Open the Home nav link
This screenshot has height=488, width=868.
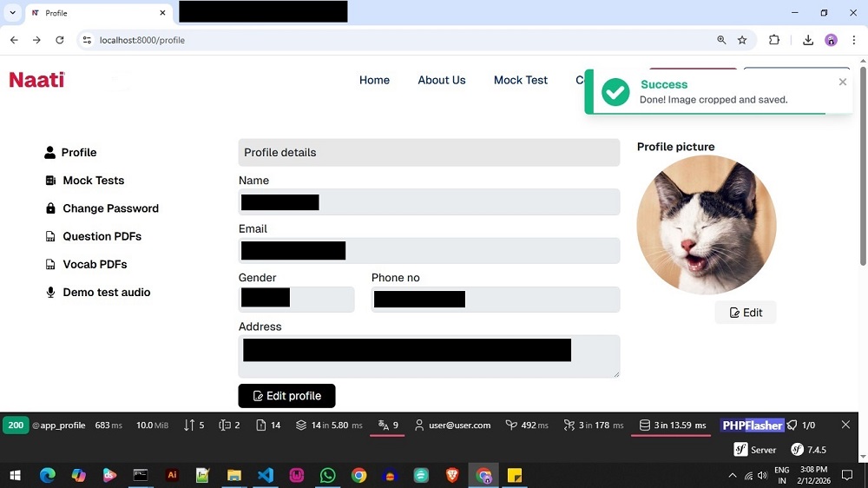(374, 80)
